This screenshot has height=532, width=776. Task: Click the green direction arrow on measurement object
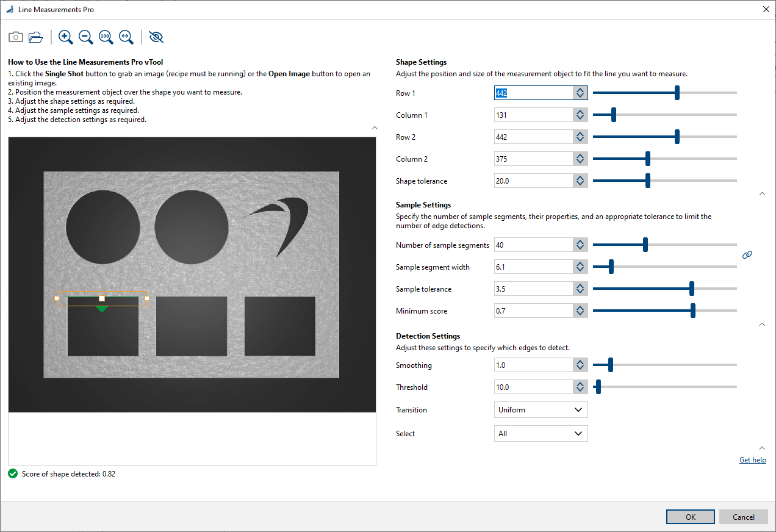click(102, 309)
